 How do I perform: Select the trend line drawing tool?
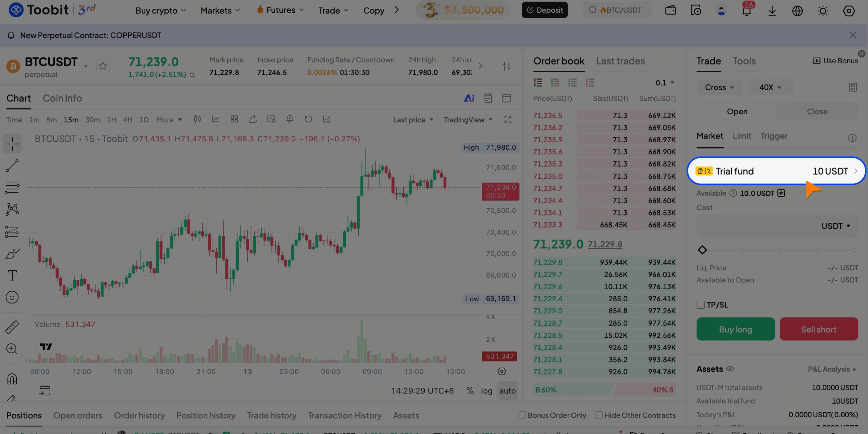click(12, 166)
